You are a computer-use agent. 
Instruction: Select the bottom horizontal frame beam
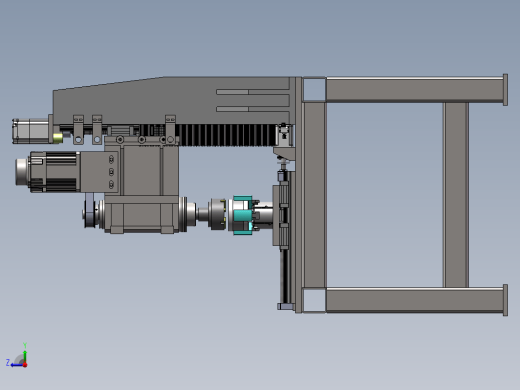415,300
